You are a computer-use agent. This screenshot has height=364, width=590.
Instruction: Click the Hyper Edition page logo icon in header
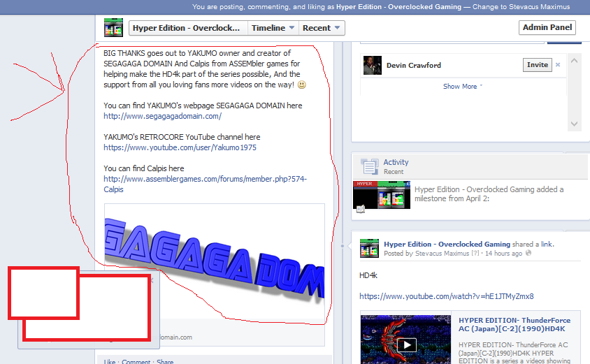point(114,27)
